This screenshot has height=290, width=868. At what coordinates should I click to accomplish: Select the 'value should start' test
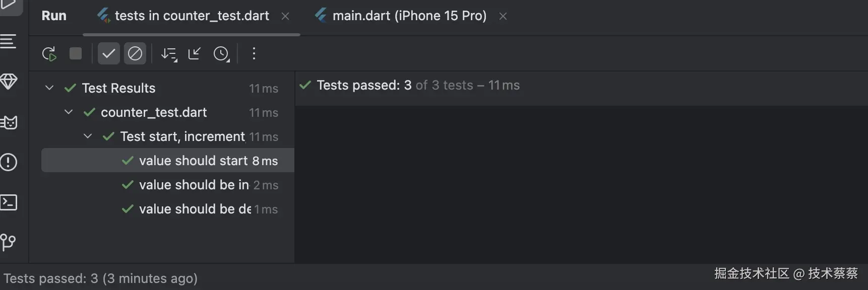coord(193,161)
